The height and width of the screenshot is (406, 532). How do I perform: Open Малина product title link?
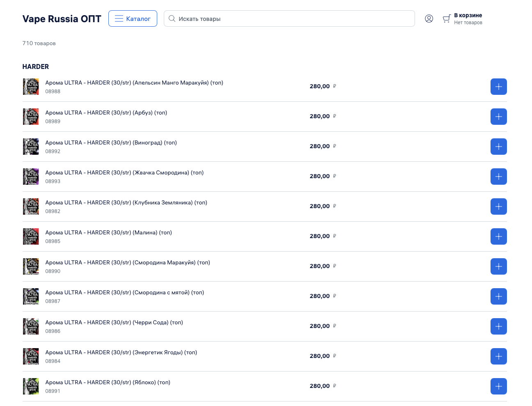tap(109, 233)
